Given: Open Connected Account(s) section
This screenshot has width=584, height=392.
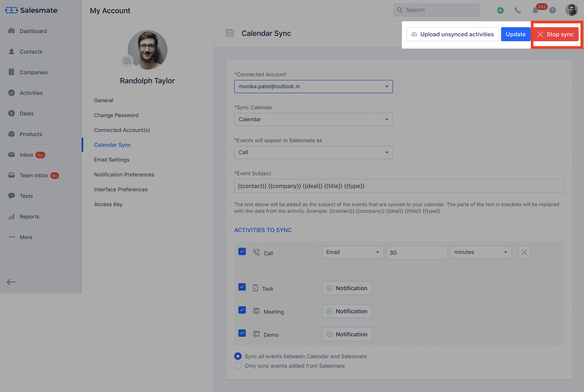Looking at the screenshot, I should [x=122, y=130].
